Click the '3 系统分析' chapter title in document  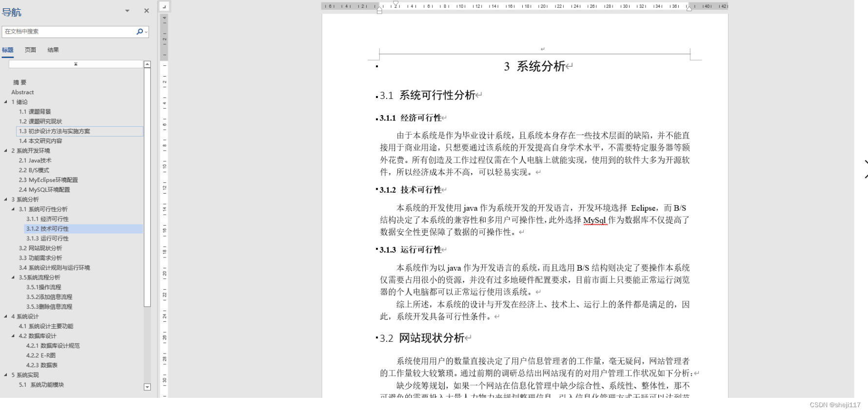(x=535, y=66)
